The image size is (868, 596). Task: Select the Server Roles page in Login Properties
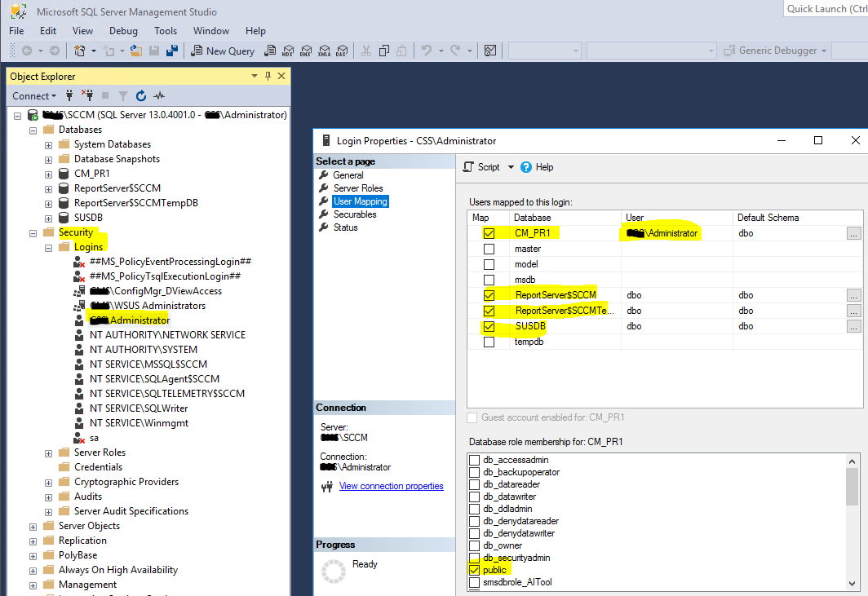[x=358, y=188]
